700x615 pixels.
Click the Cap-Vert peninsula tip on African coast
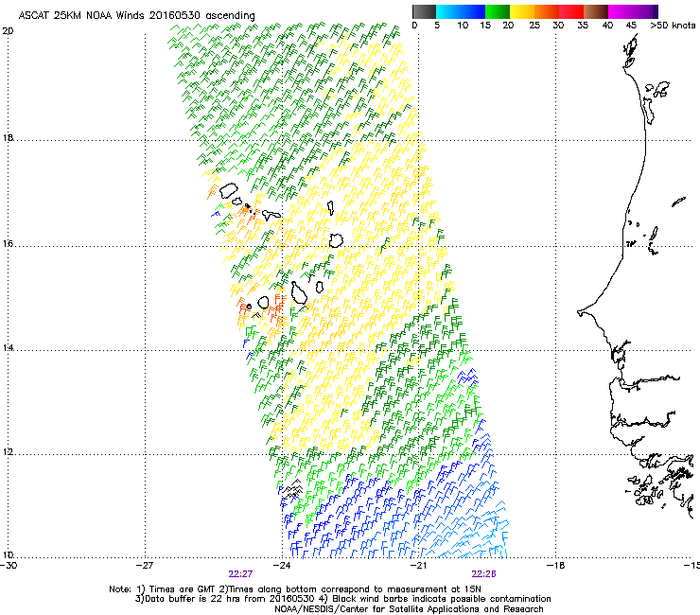[580, 312]
